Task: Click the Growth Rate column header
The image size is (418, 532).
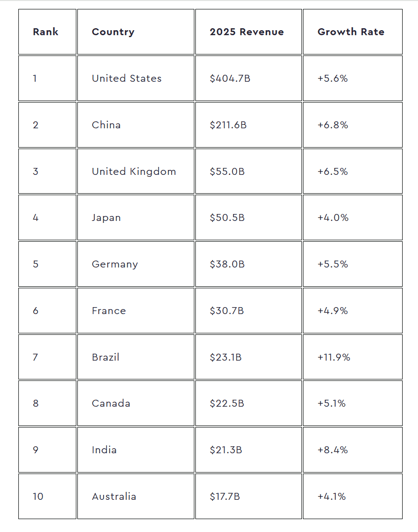Action: tap(351, 32)
